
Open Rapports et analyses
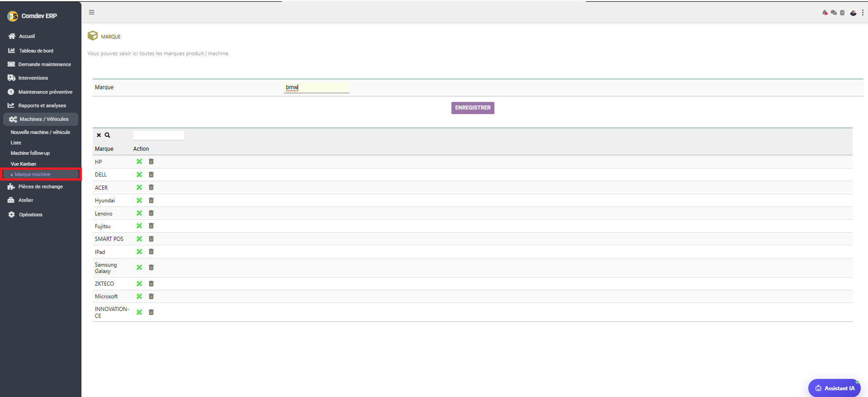(42, 105)
